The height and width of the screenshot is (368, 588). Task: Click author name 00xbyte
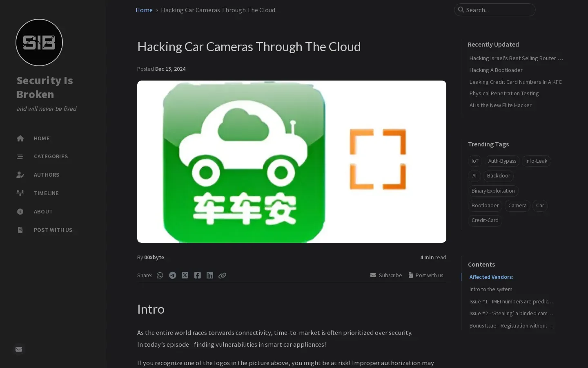154,258
